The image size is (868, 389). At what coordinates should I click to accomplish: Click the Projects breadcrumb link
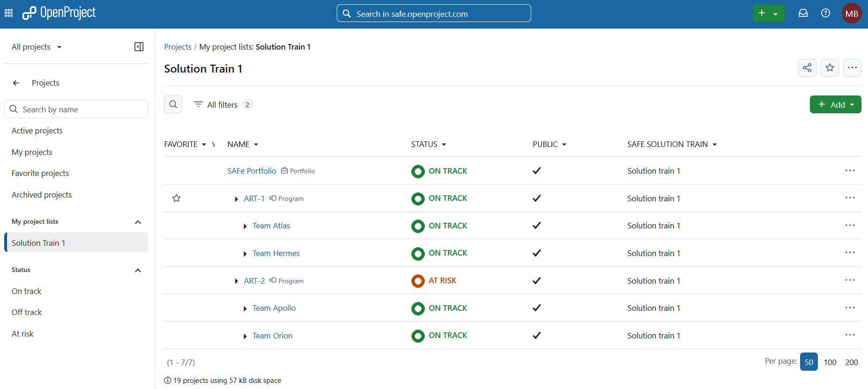click(178, 47)
